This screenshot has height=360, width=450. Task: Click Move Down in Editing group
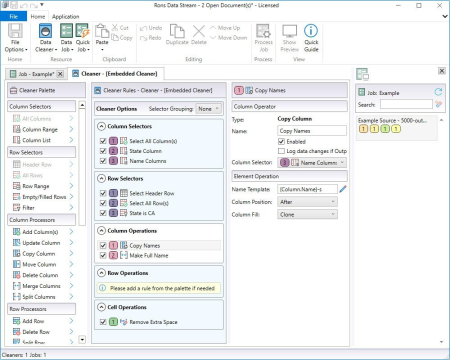click(229, 38)
